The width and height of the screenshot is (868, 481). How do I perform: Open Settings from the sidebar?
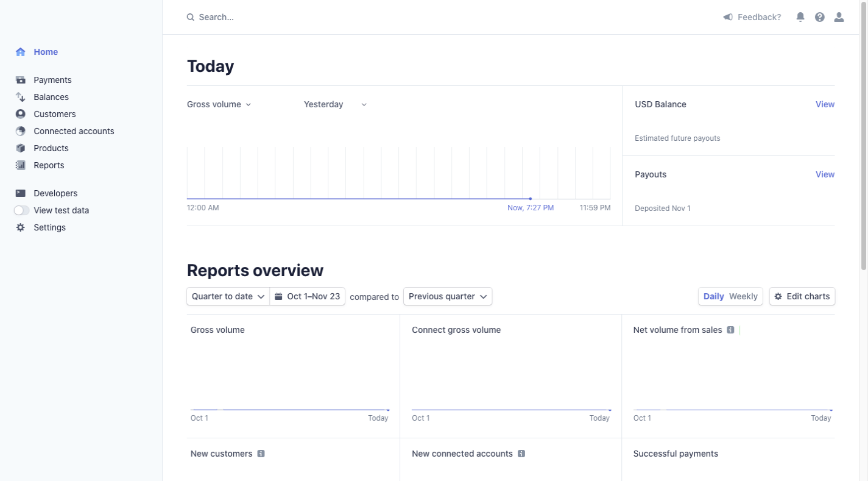[49, 227]
